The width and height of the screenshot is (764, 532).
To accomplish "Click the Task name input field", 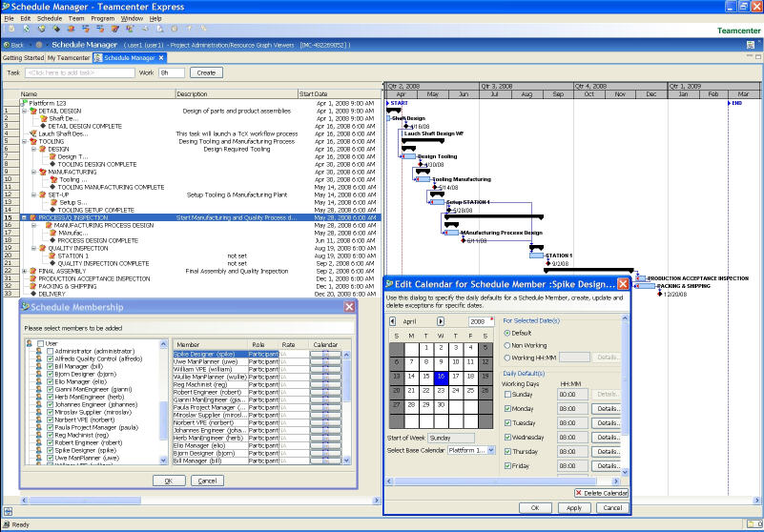I will [79, 73].
